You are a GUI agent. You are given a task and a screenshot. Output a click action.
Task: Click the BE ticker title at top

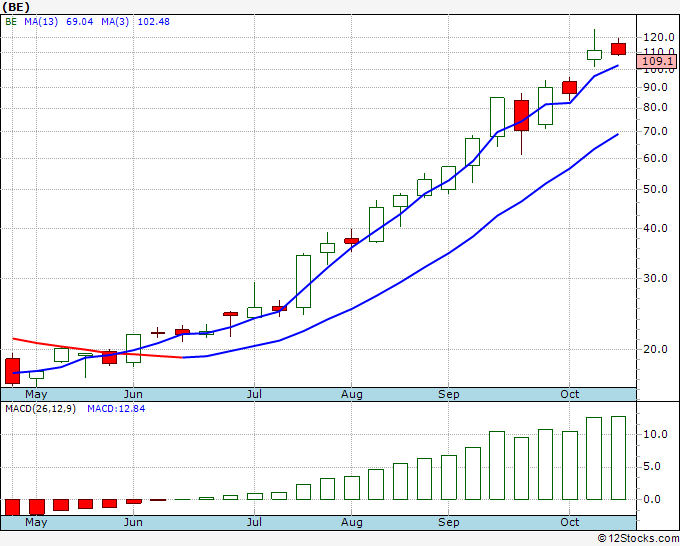16,7
